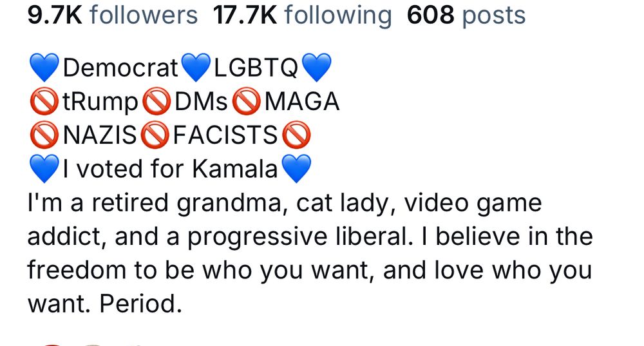The image size is (644, 346).
Task: Click the blue heart before Democrat
Action: (44, 68)
